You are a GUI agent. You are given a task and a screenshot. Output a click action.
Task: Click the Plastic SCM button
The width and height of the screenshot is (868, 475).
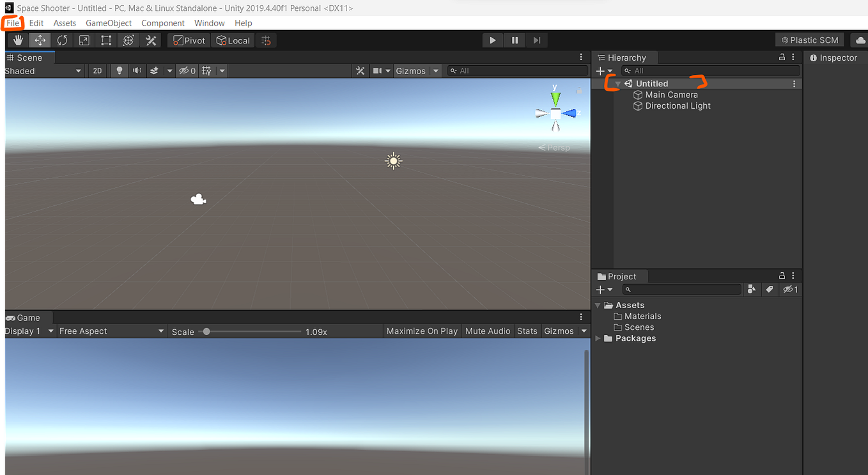point(809,40)
